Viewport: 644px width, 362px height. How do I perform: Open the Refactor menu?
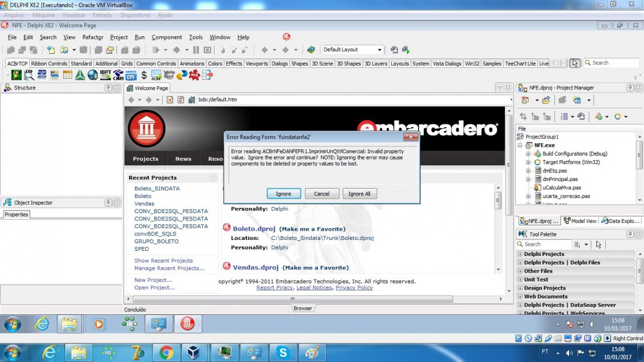[x=93, y=37]
